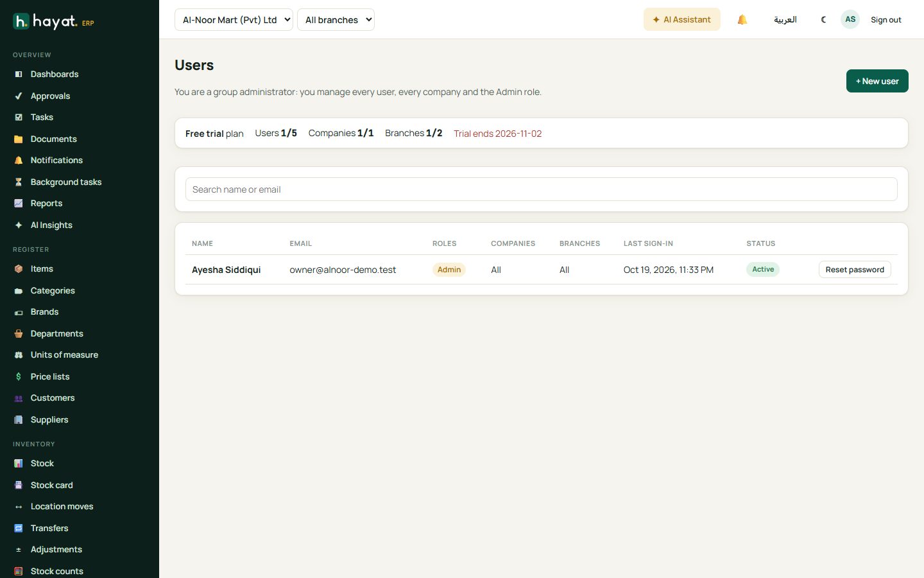924x578 pixels.
Task: Click the Departments basket icon
Action: 19,334
